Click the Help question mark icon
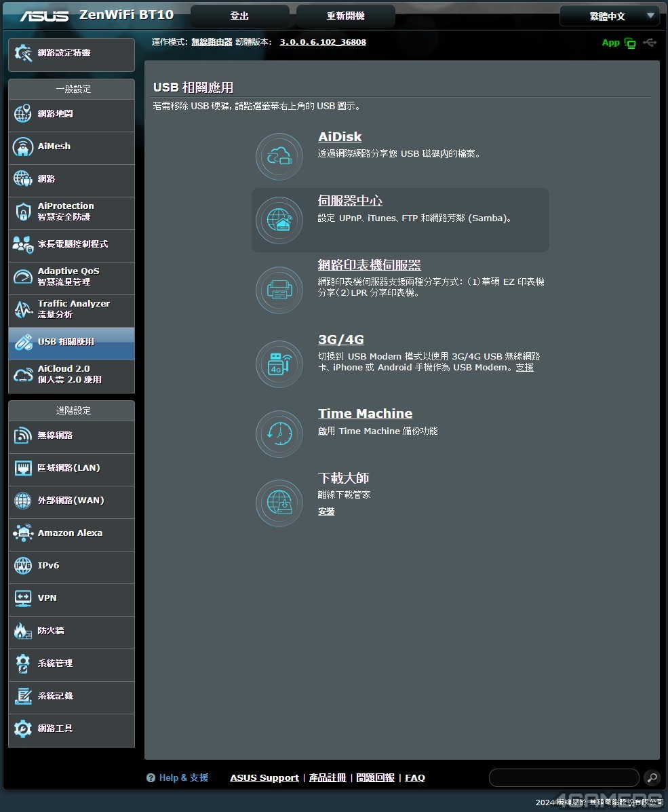Screen dimensions: 668x812 151,778
